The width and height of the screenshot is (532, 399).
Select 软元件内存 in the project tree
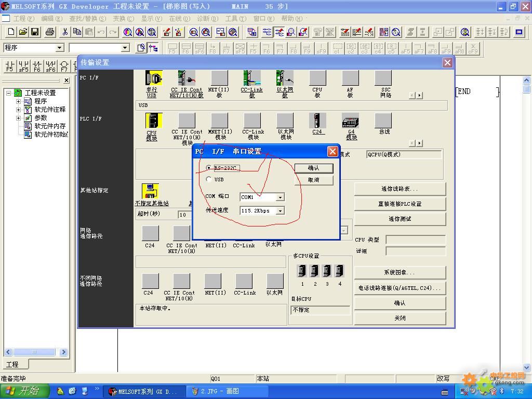[50, 126]
